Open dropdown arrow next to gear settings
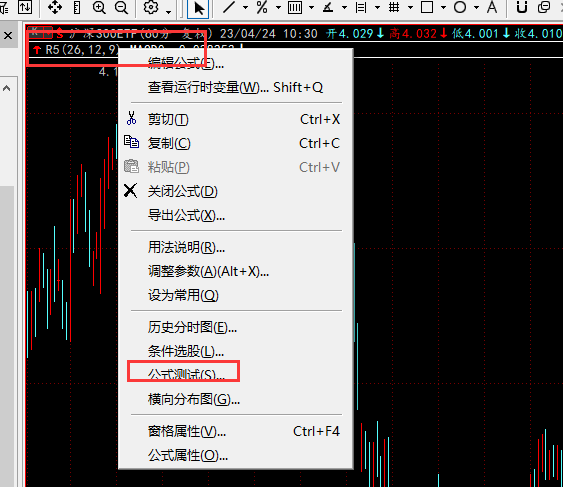Image resolution: width=563 pixels, height=487 pixels. pyautogui.click(x=168, y=12)
